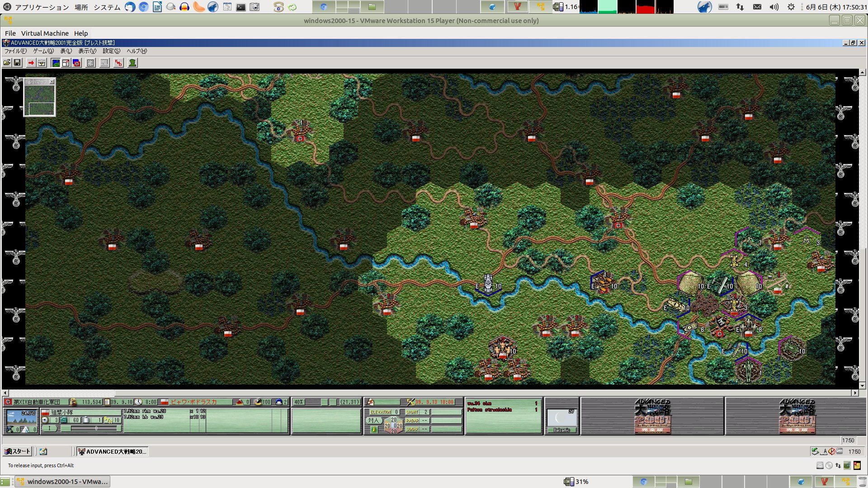Open VMware Player Help menu
The height and width of the screenshot is (488, 868).
point(81,33)
